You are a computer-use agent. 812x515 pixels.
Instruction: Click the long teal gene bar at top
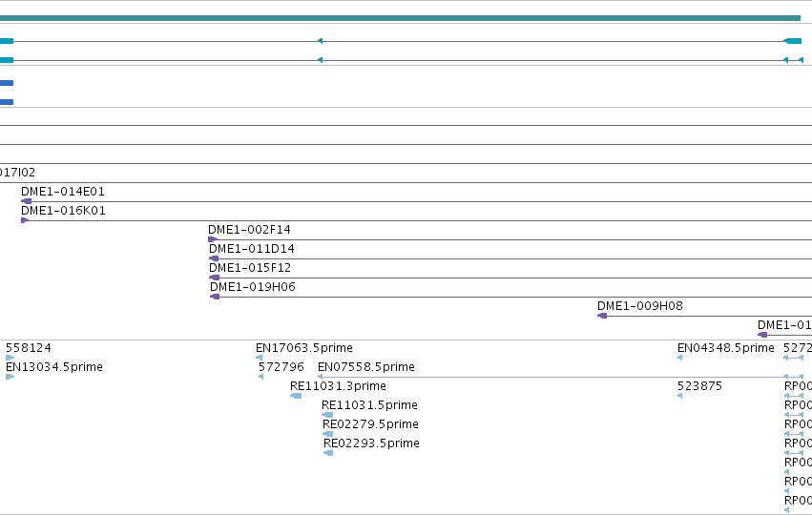point(401,18)
